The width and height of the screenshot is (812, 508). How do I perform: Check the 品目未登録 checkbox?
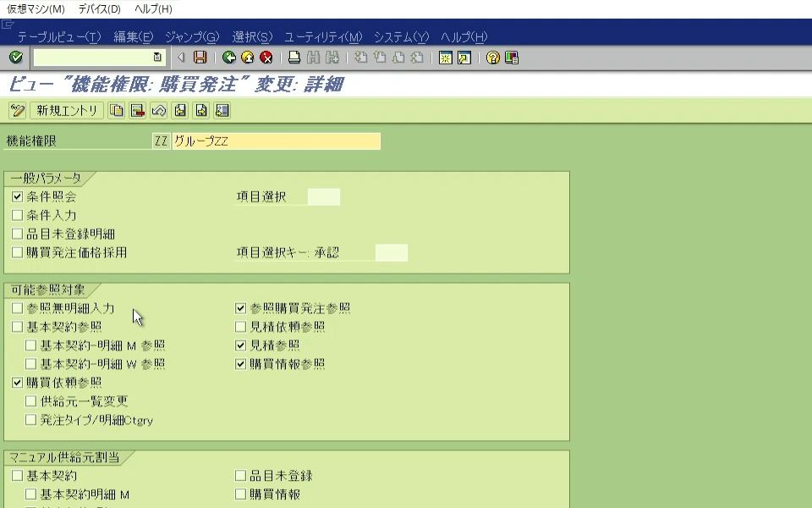240,475
